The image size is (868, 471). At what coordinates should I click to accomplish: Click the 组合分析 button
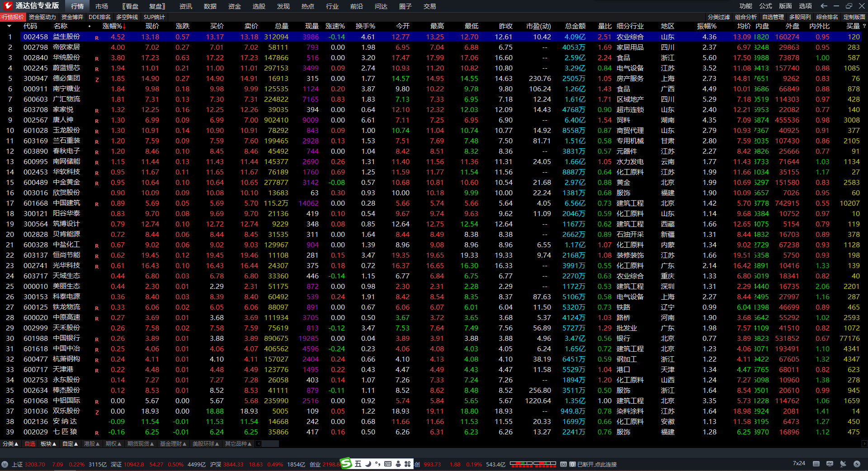pyautogui.click(x=746, y=17)
